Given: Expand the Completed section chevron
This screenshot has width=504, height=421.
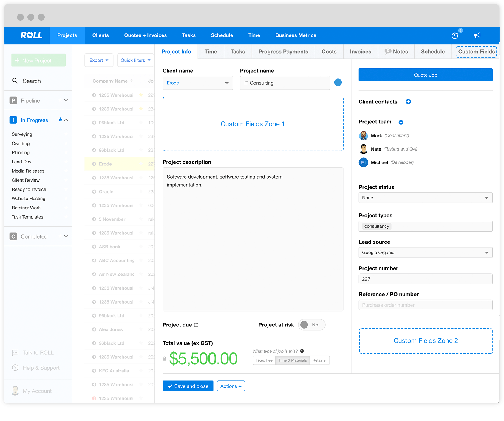Looking at the screenshot, I should pos(66,236).
